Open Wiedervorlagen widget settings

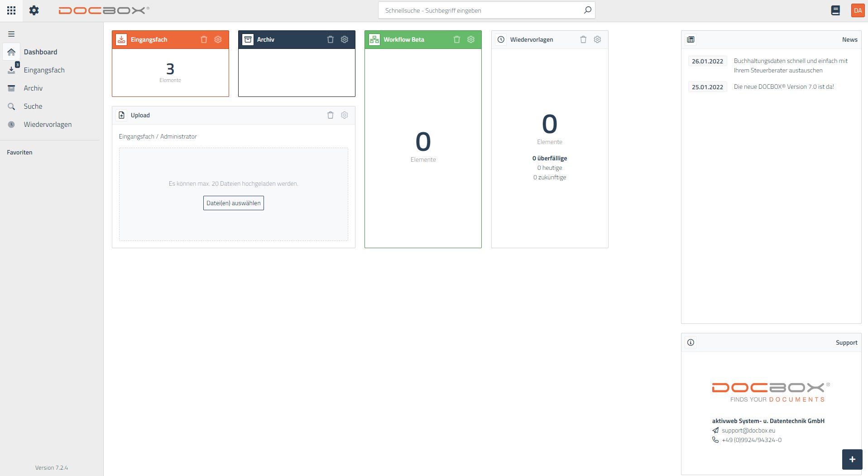(x=597, y=40)
